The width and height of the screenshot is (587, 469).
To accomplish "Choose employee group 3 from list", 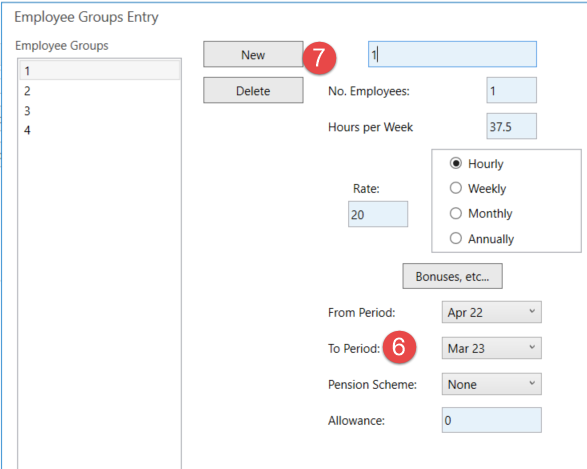I will click(x=100, y=110).
